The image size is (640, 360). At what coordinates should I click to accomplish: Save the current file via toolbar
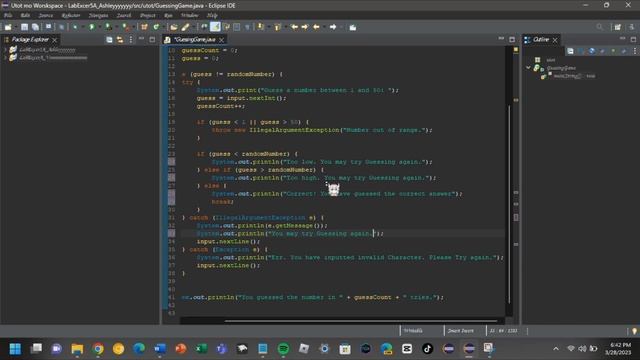click(x=24, y=27)
